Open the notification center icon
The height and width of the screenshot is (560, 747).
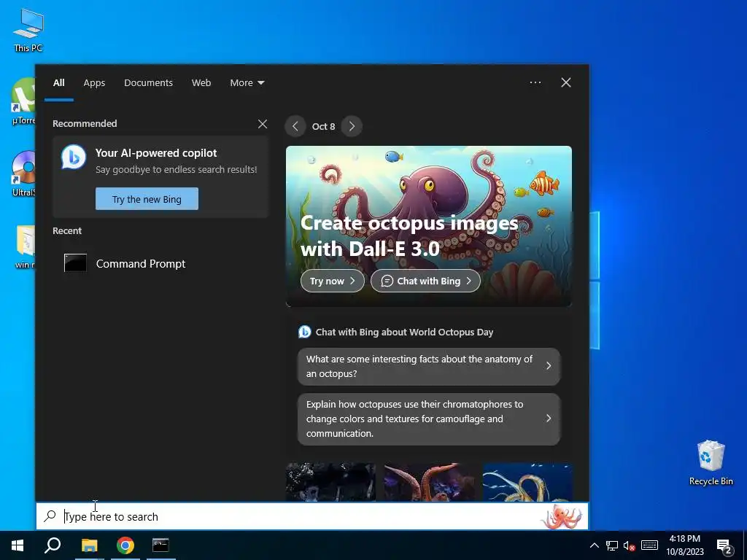point(724,546)
